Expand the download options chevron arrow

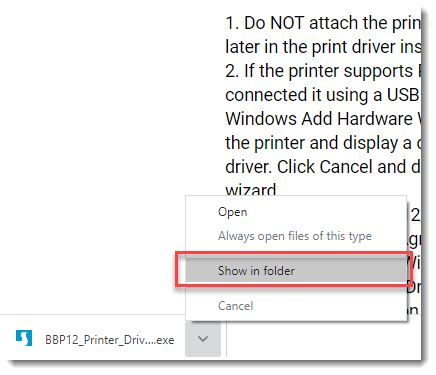point(203,339)
